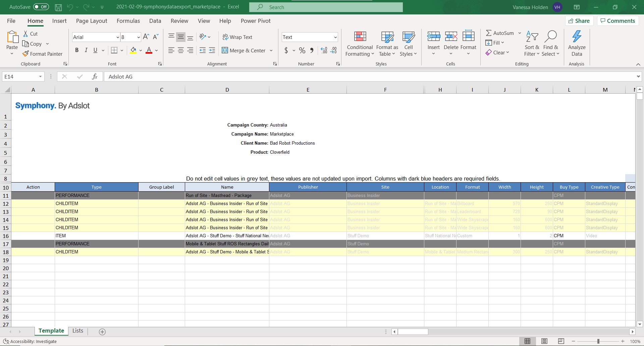The height and width of the screenshot is (346, 644).
Task: Switch to Power Pivot ribbon tab
Action: (x=256, y=21)
